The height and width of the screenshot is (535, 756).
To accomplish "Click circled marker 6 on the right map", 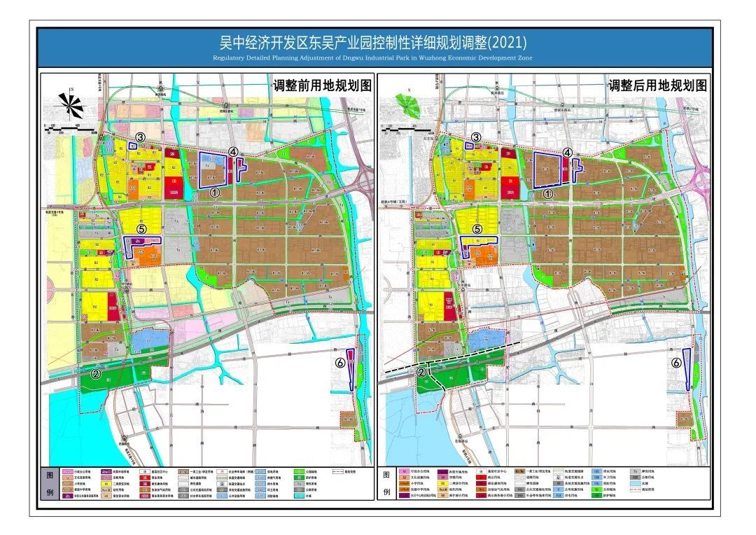I will (x=675, y=362).
